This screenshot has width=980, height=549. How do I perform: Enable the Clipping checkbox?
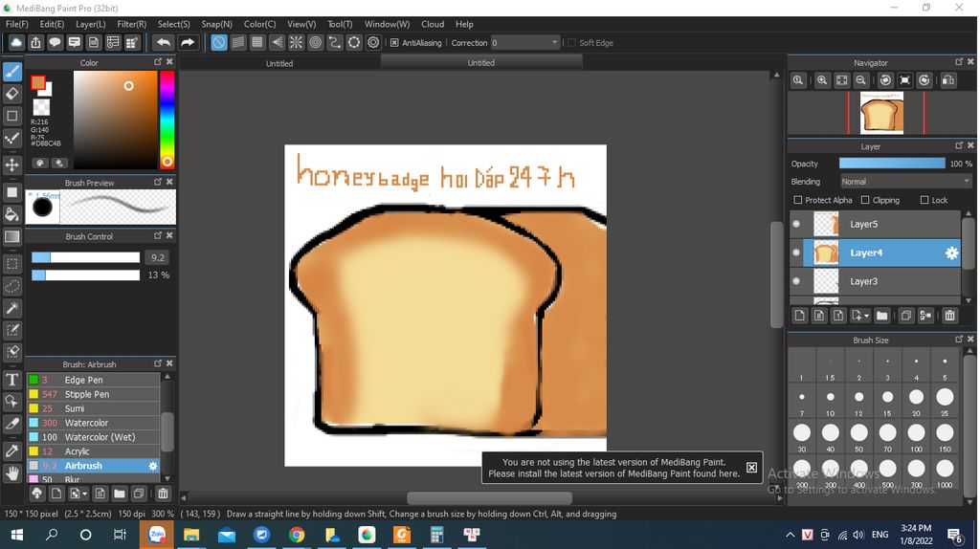pyautogui.click(x=865, y=200)
